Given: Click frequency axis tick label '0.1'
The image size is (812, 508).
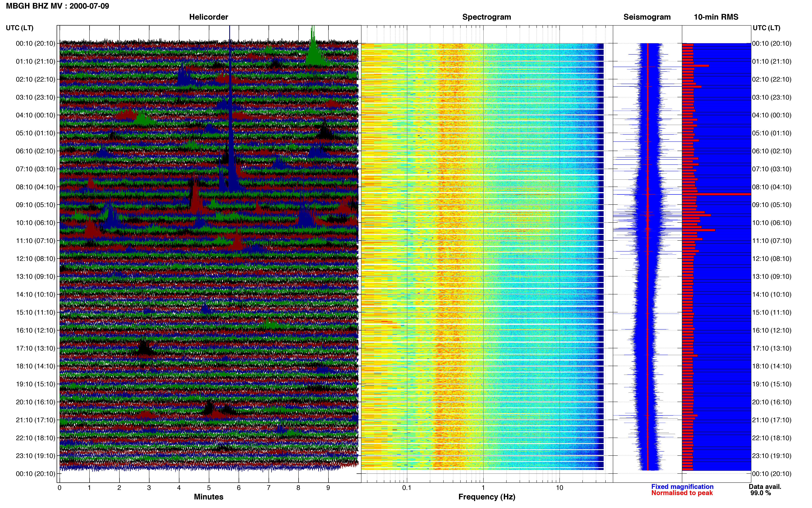Looking at the screenshot, I should pyautogui.click(x=407, y=488).
